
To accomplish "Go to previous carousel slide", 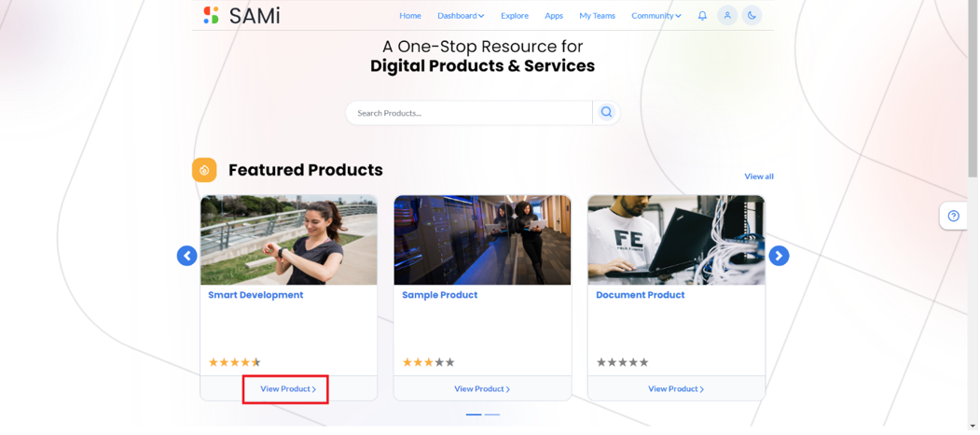I will [x=186, y=256].
